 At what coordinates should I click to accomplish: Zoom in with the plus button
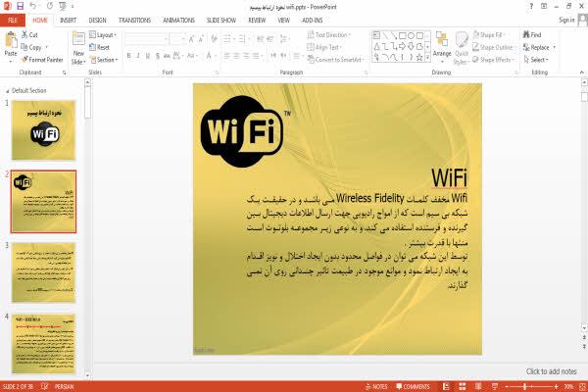[x=556, y=386]
